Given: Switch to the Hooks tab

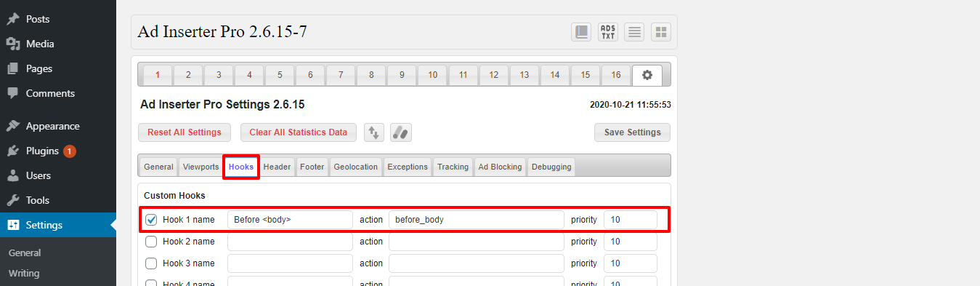Looking at the screenshot, I should coord(241,167).
